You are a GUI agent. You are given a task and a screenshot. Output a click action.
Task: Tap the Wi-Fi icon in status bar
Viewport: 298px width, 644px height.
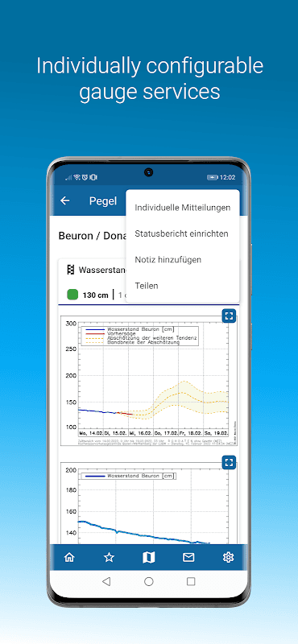point(77,177)
